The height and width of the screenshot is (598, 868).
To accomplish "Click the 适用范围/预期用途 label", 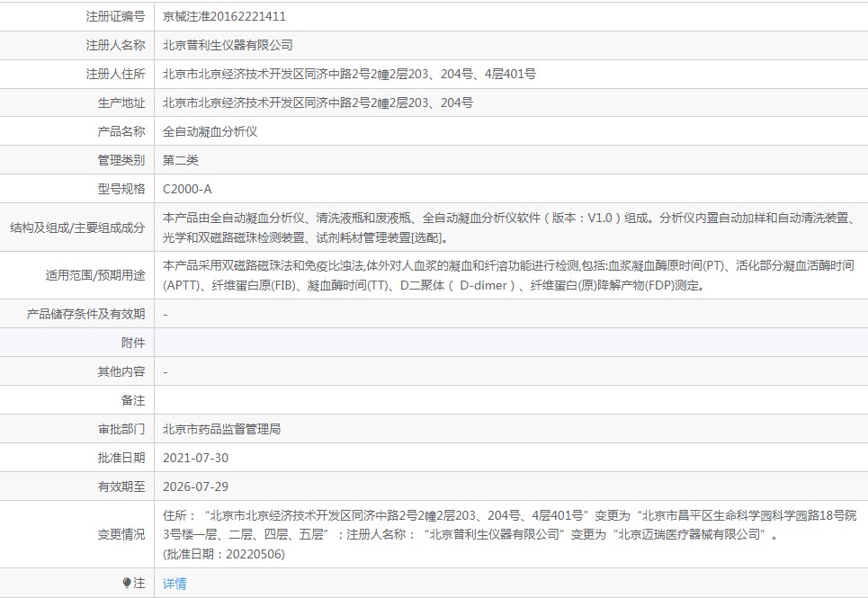I will click(x=95, y=275).
